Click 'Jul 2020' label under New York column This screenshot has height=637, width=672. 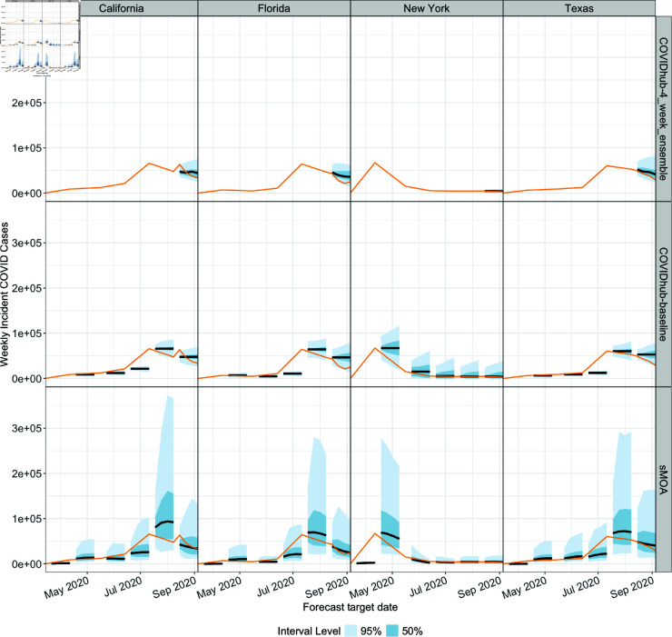428,587
